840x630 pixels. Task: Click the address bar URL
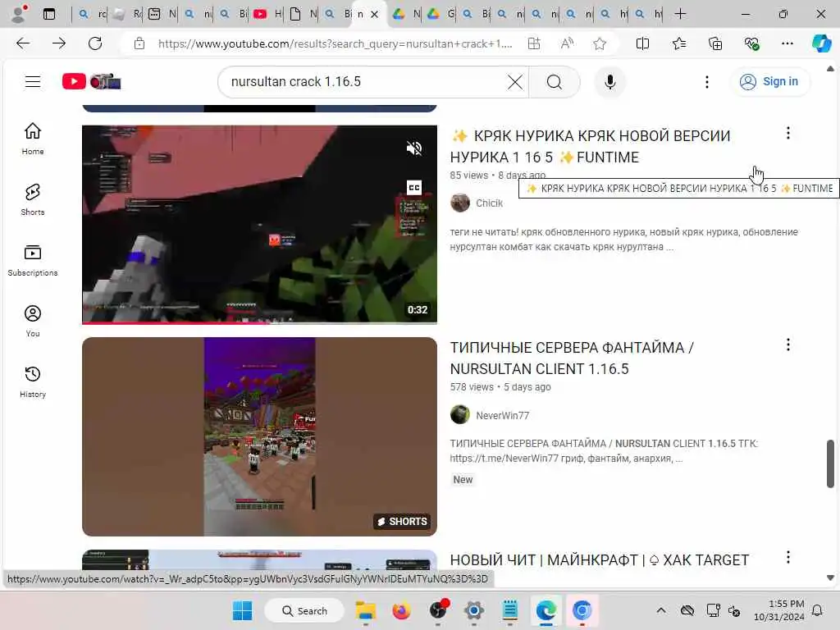pos(335,43)
